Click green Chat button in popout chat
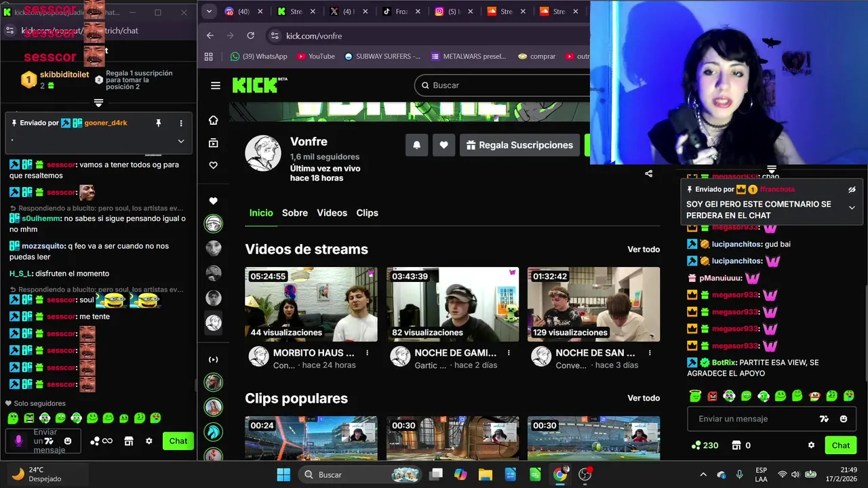 pyautogui.click(x=178, y=441)
